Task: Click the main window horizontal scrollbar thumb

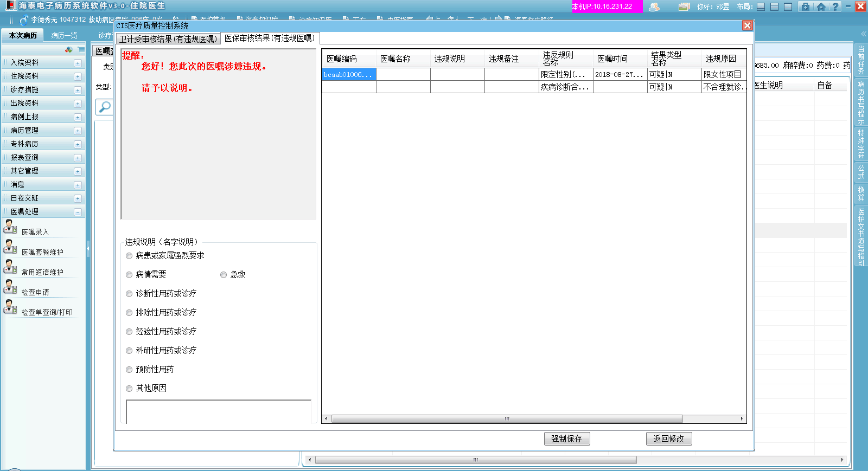Action: 476,460
